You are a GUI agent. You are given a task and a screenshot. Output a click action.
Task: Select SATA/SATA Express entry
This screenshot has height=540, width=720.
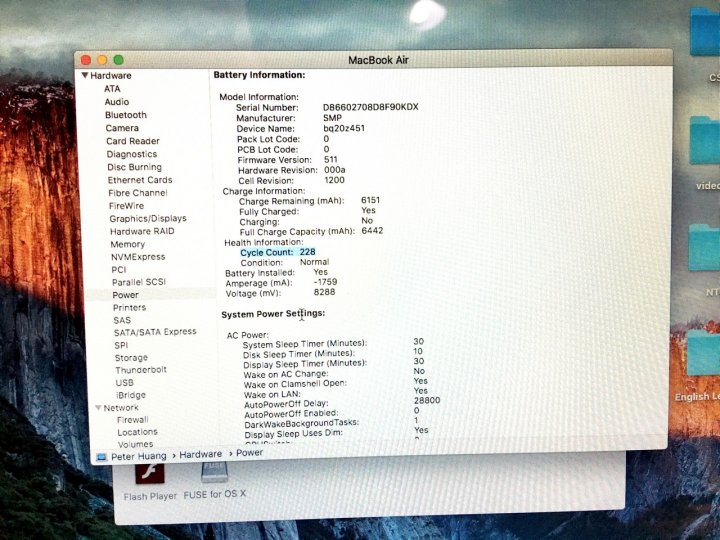coord(155,332)
